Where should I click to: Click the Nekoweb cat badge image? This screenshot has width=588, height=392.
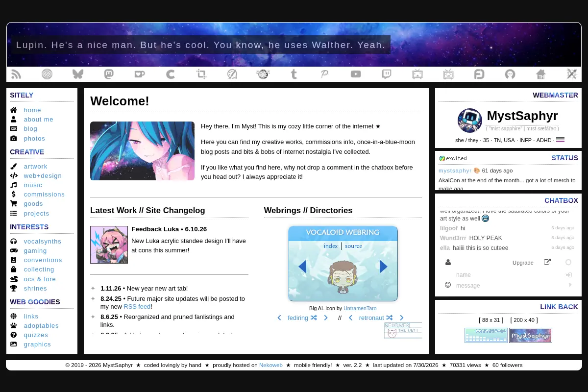403,331
